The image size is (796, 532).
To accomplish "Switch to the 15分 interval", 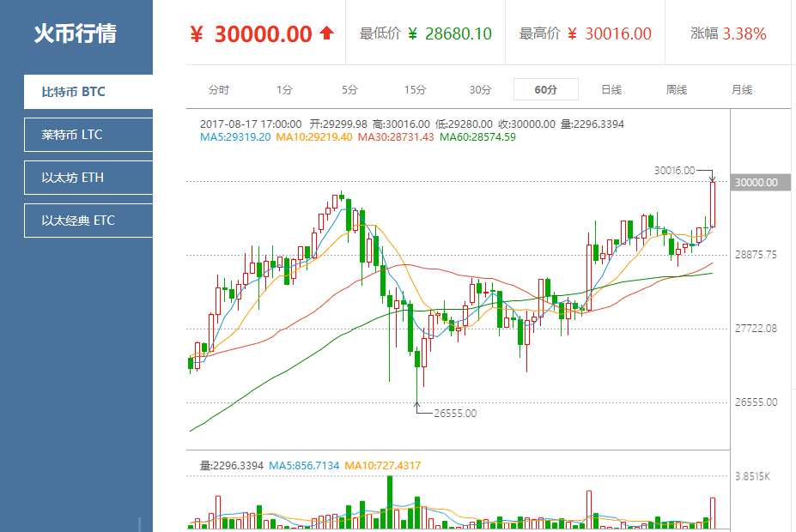I will pyautogui.click(x=415, y=89).
